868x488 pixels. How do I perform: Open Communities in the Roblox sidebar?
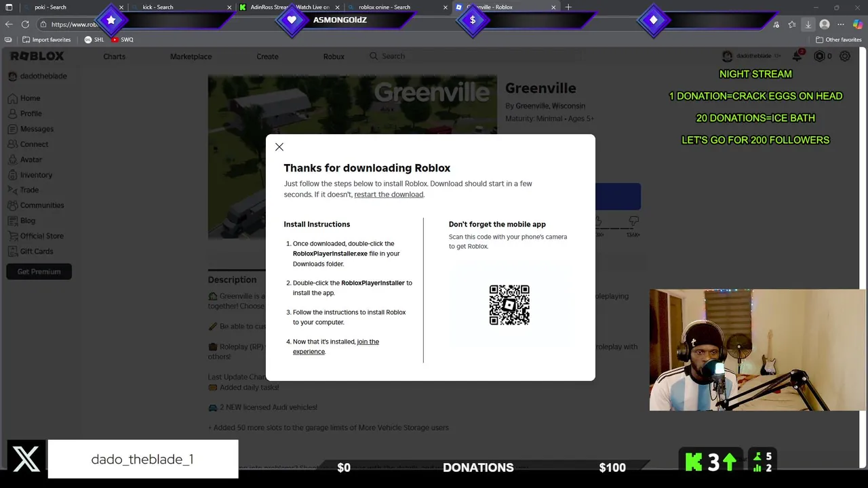pyautogui.click(x=36, y=205)
